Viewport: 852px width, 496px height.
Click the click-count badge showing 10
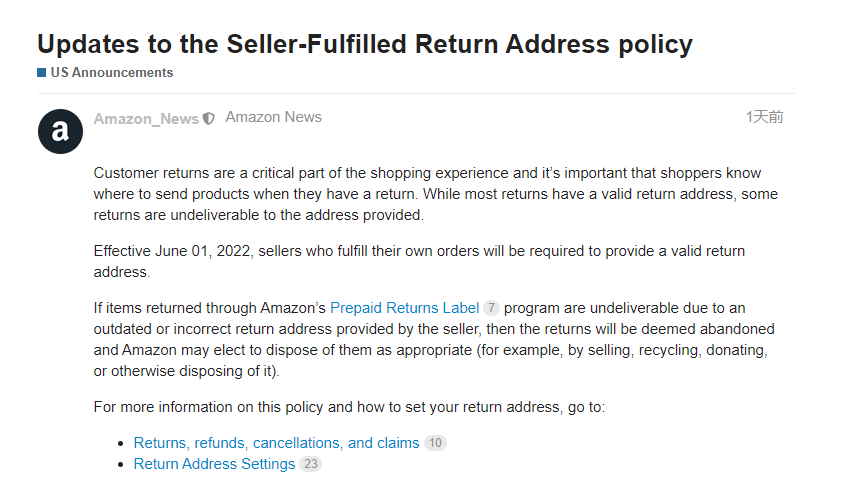tap(435, 443)
